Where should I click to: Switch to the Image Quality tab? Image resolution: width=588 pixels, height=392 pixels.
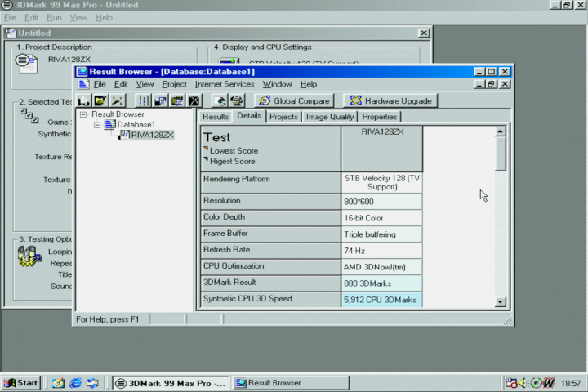tap(330, 117)
